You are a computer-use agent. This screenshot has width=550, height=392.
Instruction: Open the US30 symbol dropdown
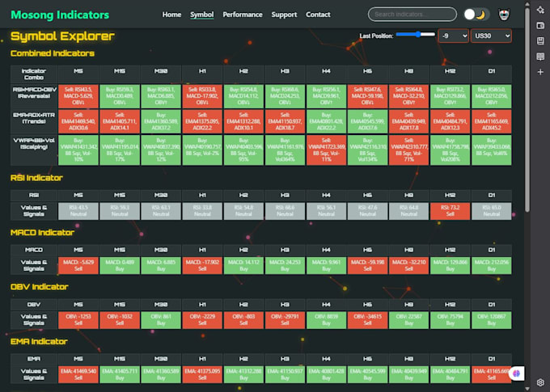coord(491,36)
